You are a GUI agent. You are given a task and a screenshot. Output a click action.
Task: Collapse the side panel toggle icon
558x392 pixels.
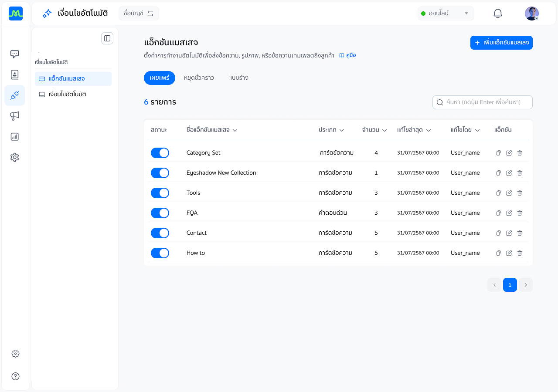[x=107, y=38]
